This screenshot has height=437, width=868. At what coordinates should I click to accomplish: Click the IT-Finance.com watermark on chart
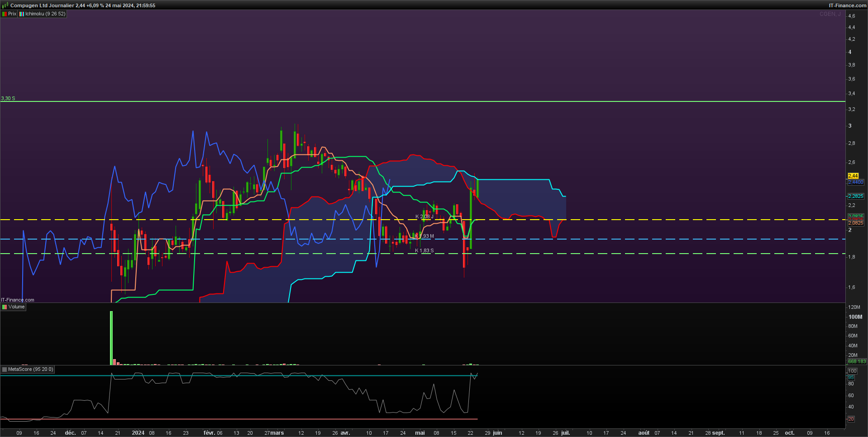click(x=18, y=300)
